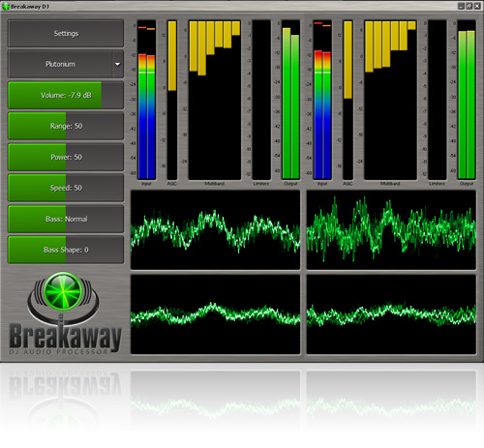Open the Settings button
Viewport: 484px width, 448px height.
[x=66, y=33]
